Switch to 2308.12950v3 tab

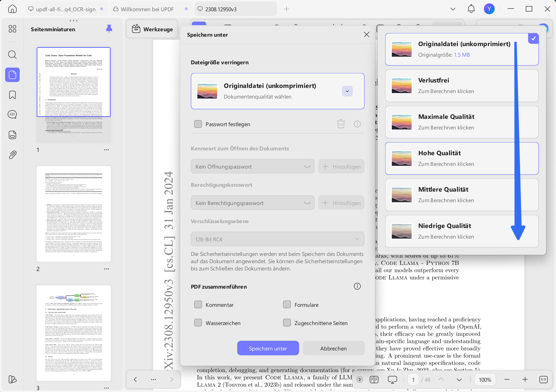(x=236, y=9)
